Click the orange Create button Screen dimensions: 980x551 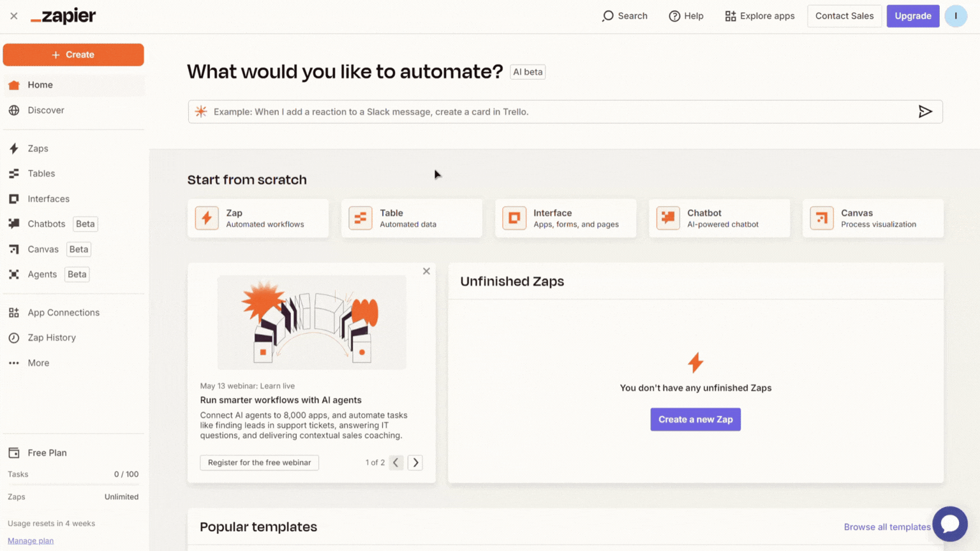coord(73,55)
